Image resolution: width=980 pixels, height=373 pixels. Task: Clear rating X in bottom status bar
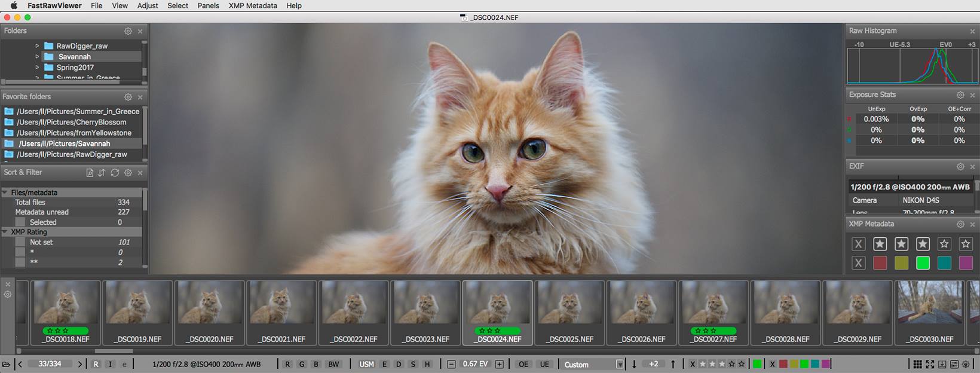[x=693, y=364]
